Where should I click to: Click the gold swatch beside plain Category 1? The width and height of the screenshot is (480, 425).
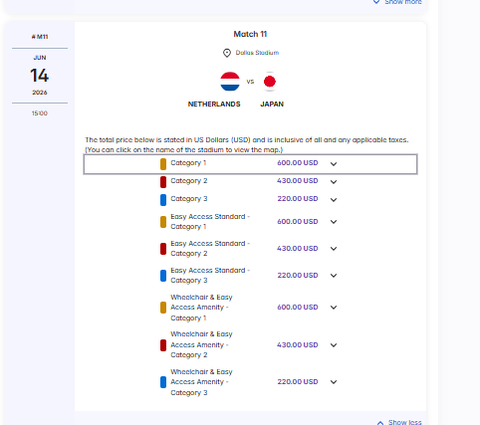point(163,164)
